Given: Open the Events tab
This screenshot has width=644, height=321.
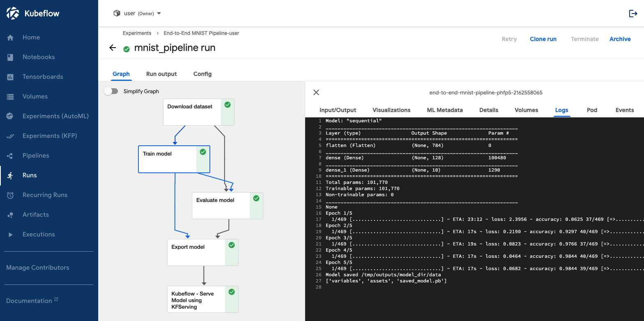Looking at the screenshot, I should pos(625,110).
